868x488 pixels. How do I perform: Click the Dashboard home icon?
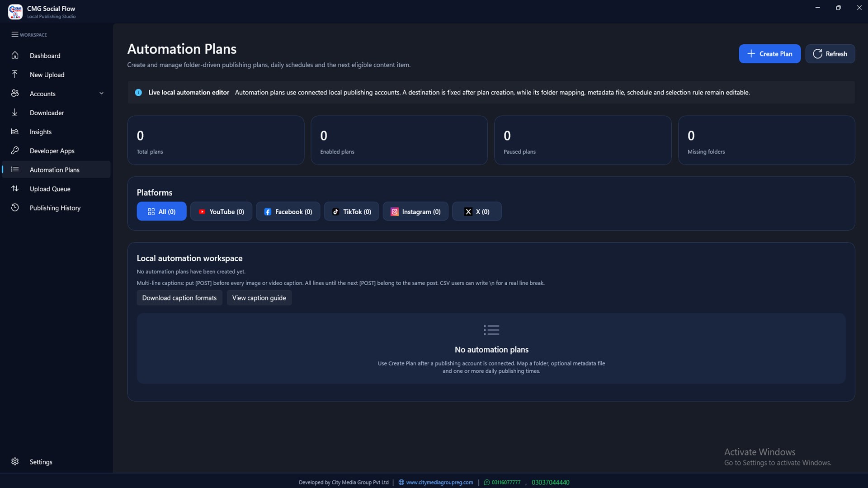point(15,55)
